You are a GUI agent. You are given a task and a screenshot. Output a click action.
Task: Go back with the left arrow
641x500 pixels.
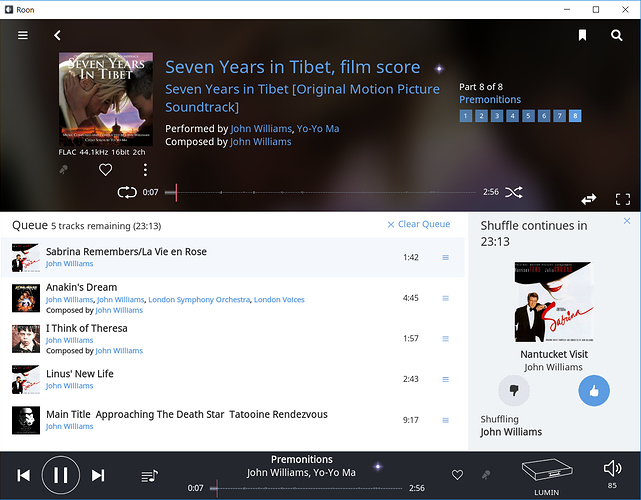[x=58, y=35]
